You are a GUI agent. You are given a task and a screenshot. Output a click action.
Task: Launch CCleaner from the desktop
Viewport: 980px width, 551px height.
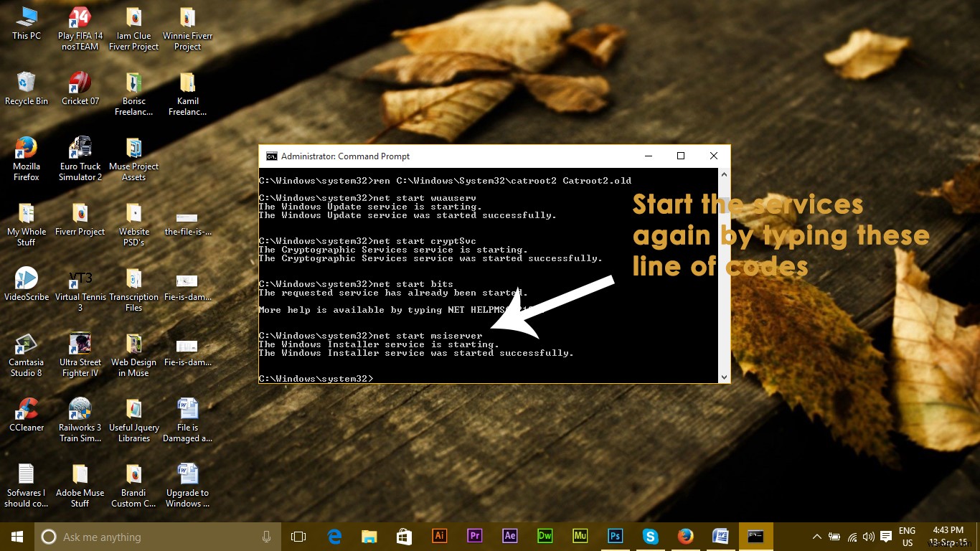[x=27, y=415]
